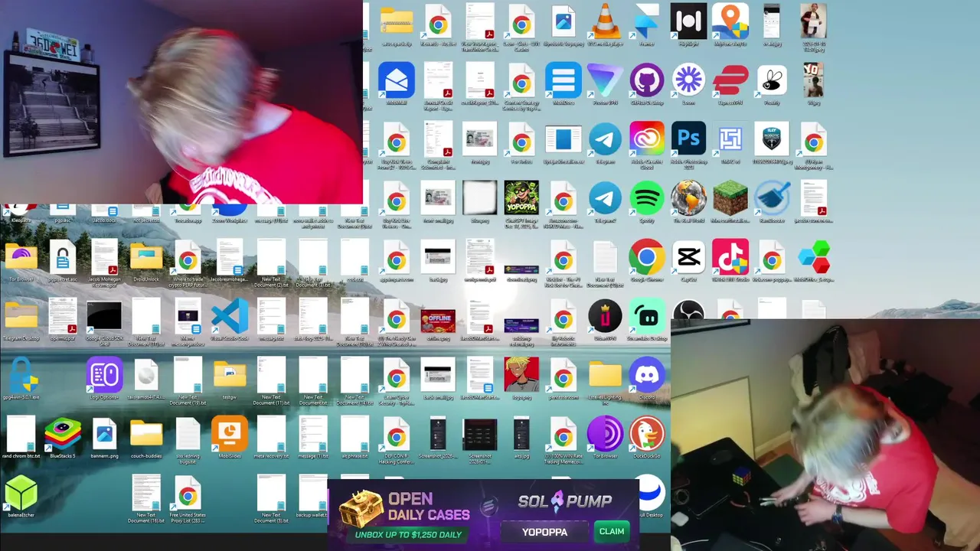This screenshot has width=980, height=551.
Task: Open the YOPOPPA green image thumbnail
Action: click(x=521, y=198)
